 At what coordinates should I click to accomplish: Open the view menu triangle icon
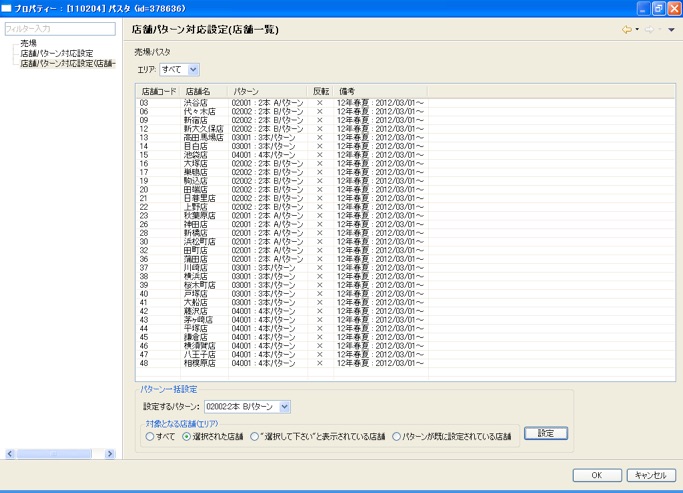(671, 30)
